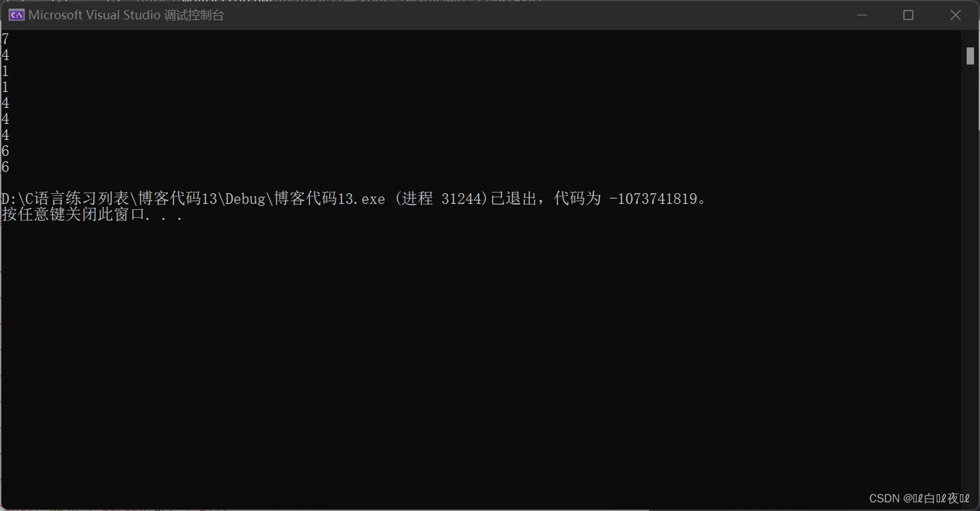The width and height of the screenshot is (980, 511).
Task: Click the 代码为 text before exit code
Action: [577, 199]
